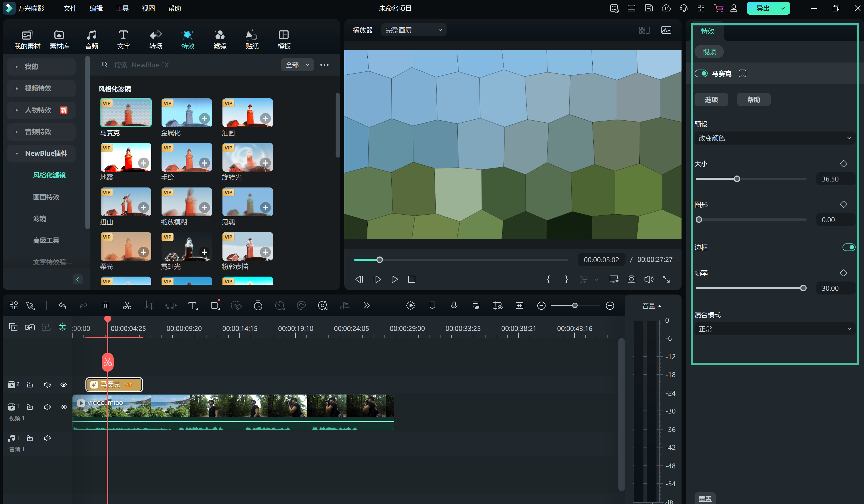Expand the 视频特效 category in sidebar
Image resolution: width=864 pixels, height=504 pixels.
pyautogui.click(x=38, y=88)
